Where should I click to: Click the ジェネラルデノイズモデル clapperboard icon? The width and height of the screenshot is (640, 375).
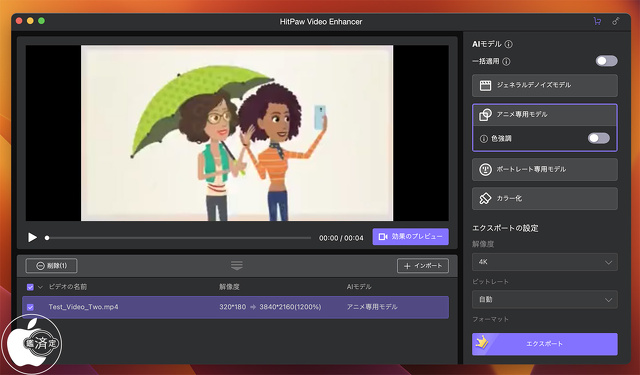point(485,85)
